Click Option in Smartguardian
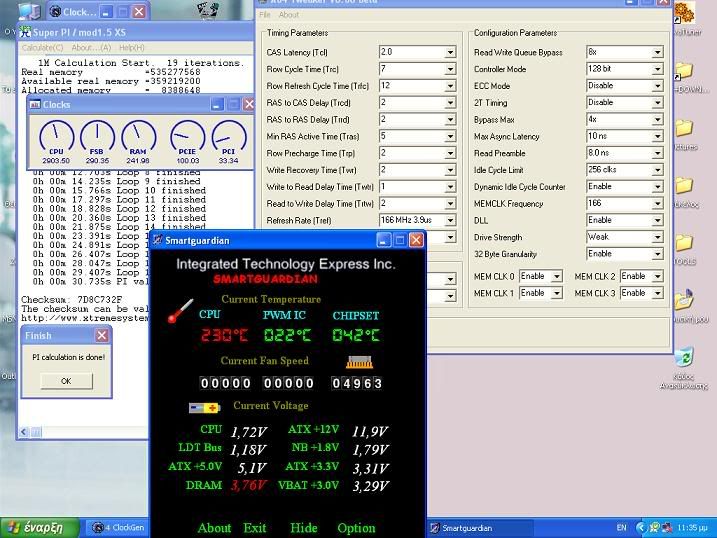Screen dimensions: 717x538 (356, 528)
